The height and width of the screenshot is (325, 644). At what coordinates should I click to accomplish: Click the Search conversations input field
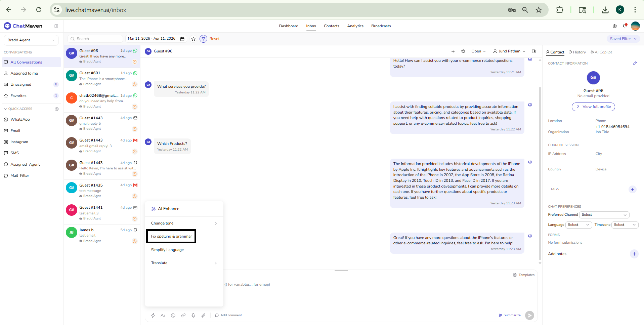pos(95,39)
